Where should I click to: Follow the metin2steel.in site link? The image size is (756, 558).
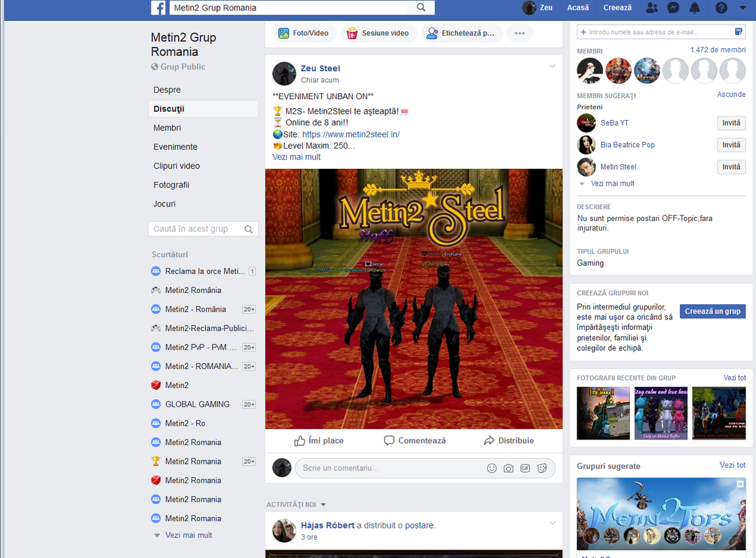click(x=350, y=135)
